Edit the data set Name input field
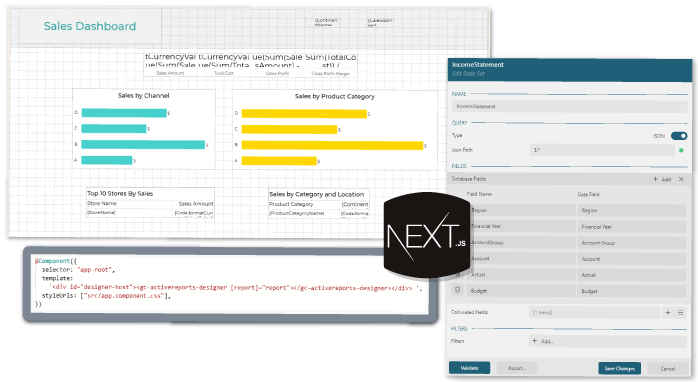 pos(569,106)
